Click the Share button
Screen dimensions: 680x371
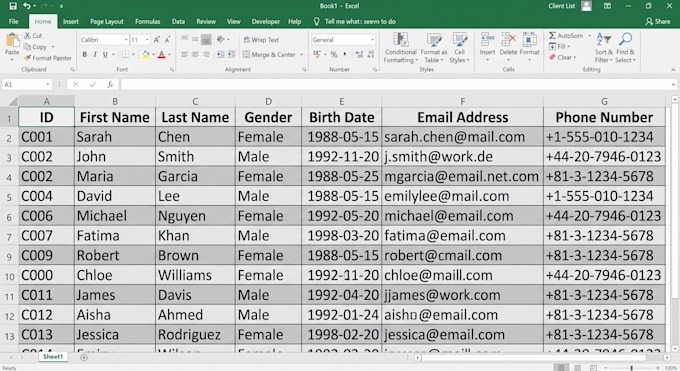658,21
